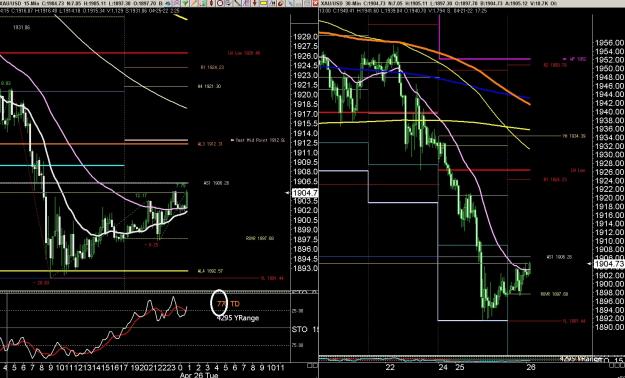
Task: Click the 25 date label on right time axis
Action: pos(460,367)
